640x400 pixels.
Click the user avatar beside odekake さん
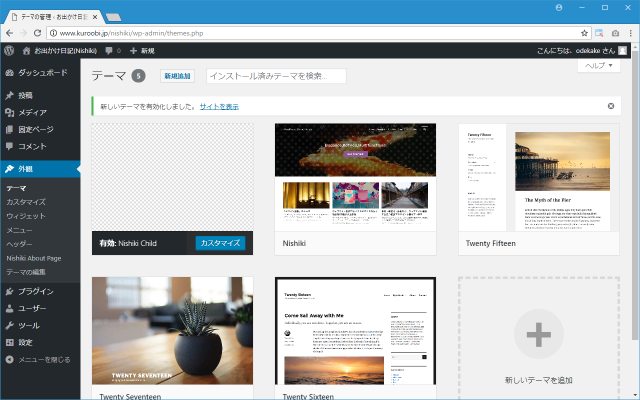[x=622, y=51]
